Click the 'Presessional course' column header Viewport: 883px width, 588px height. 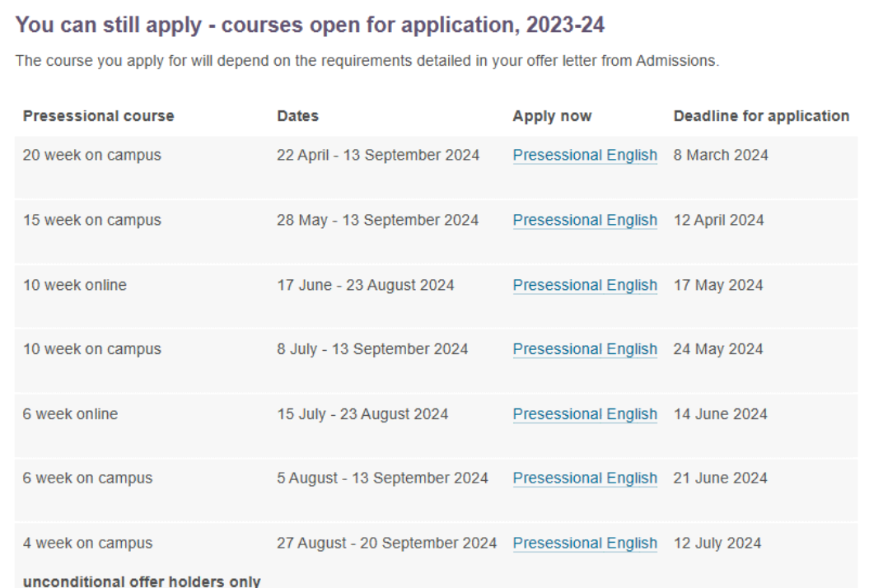(x=99, y=116)
